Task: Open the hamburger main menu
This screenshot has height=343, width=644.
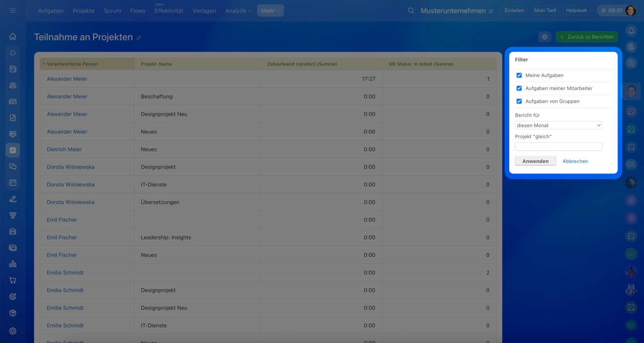Action: pos(13,11)
